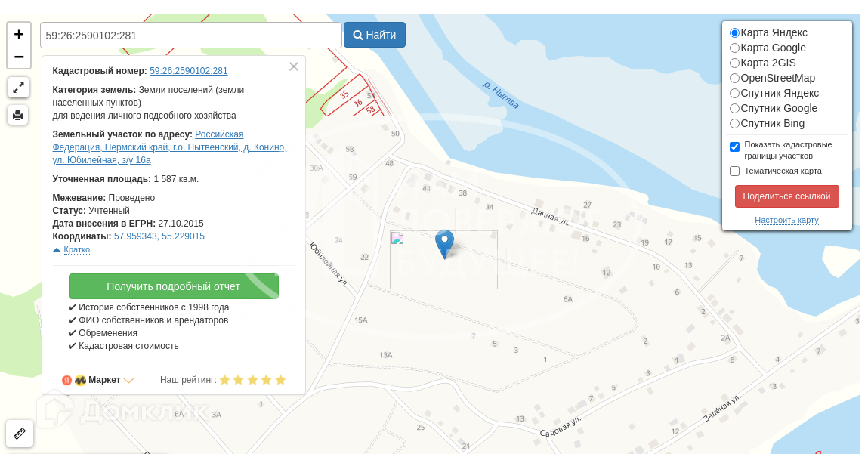The height and width of the screenshot is (454, 868).
Task: Collapse details with Кратко link
Action: click(x=76, y=249)
